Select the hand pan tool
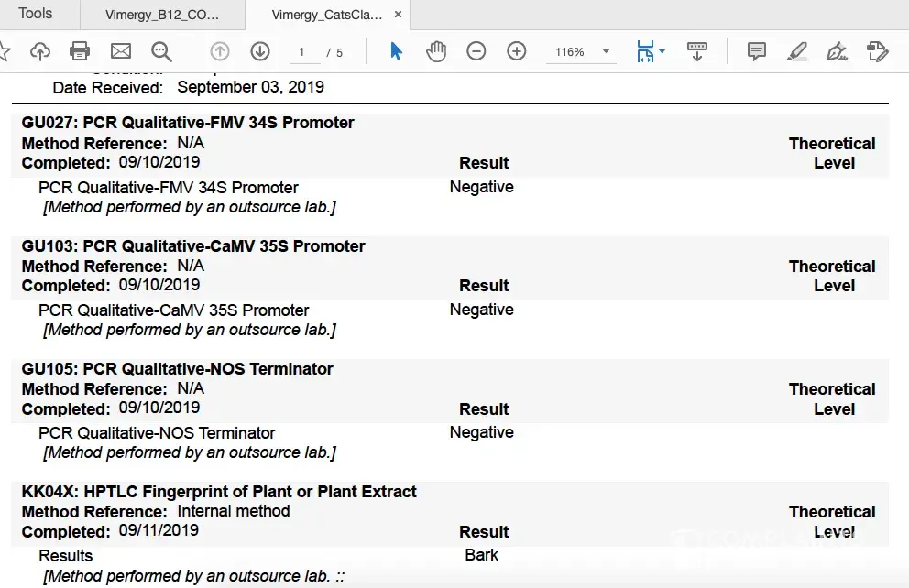 point(436,51)
